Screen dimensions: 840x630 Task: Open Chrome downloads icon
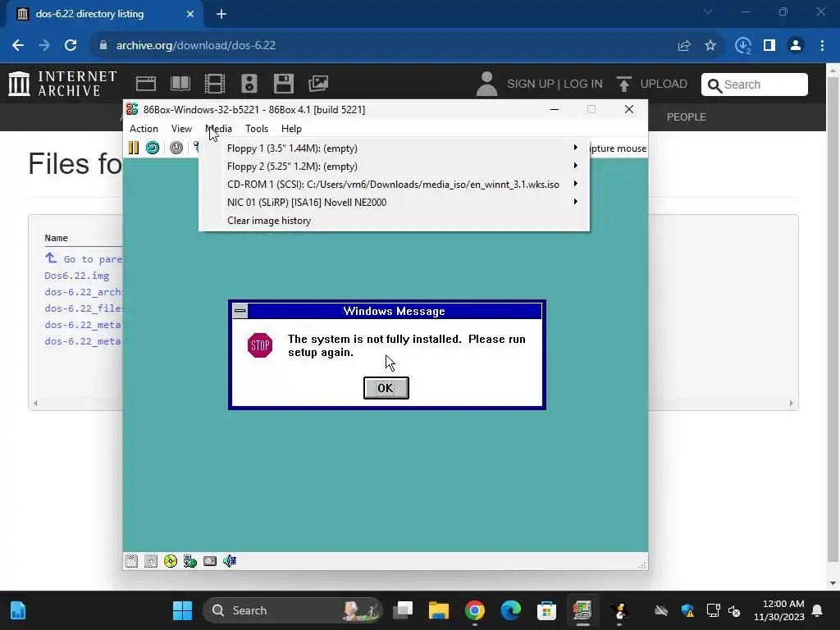pos(743,46)
